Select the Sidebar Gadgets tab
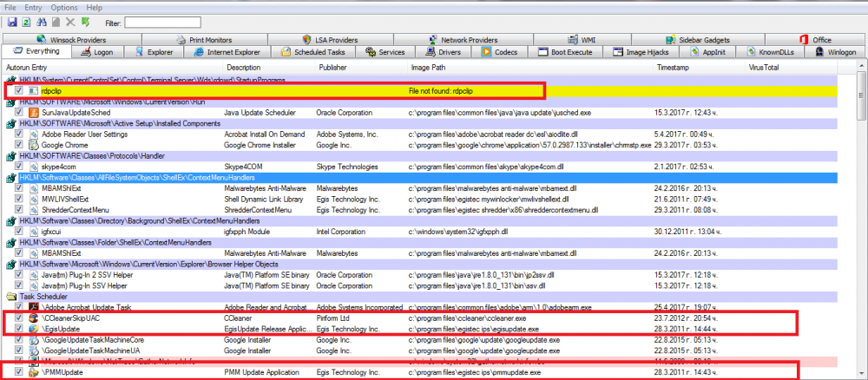Screen dimensions: 868x380 click(698, 40)
